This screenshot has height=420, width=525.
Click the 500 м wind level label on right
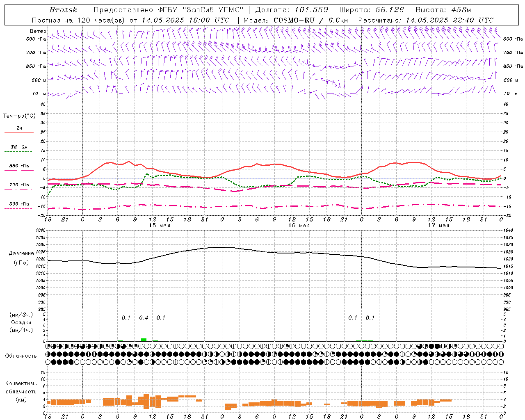[x=511, y=80]
